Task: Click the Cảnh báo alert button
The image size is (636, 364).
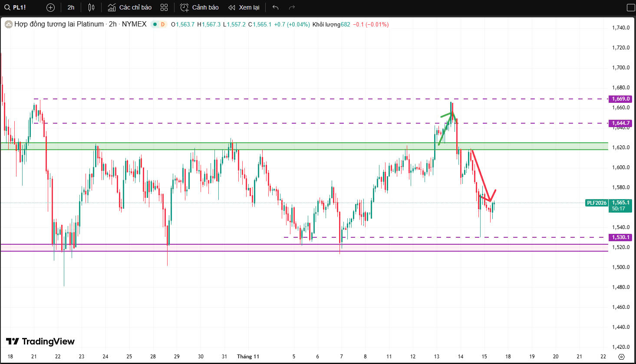Action: (x=200, y=7)
